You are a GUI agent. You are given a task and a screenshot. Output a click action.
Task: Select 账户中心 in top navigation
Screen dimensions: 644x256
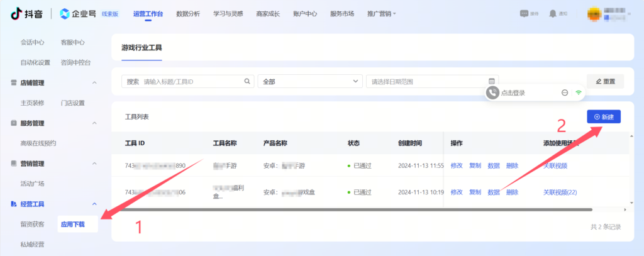tap(305, 14)
